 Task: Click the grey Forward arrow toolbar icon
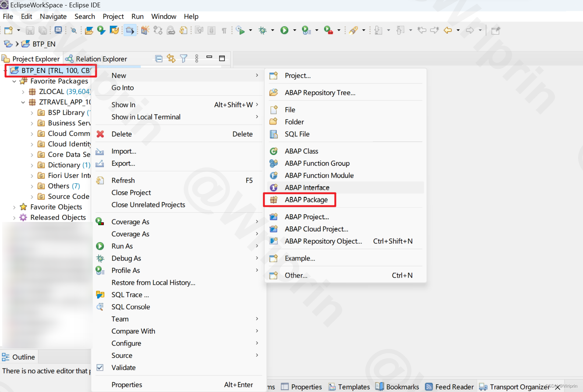coord(470,31)
